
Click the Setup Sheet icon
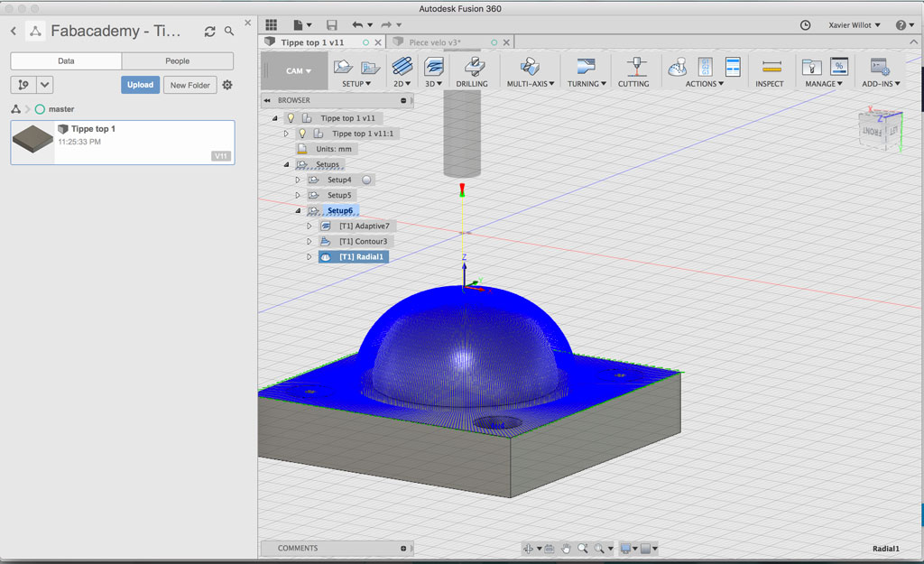click(x=733, y=67)
